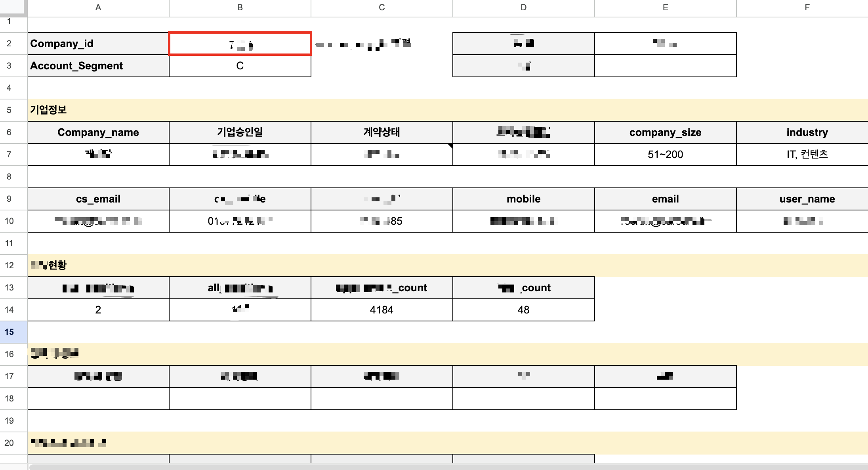Click row 5 header number
This screenshot has width=868, height=470.
point(10,110)
